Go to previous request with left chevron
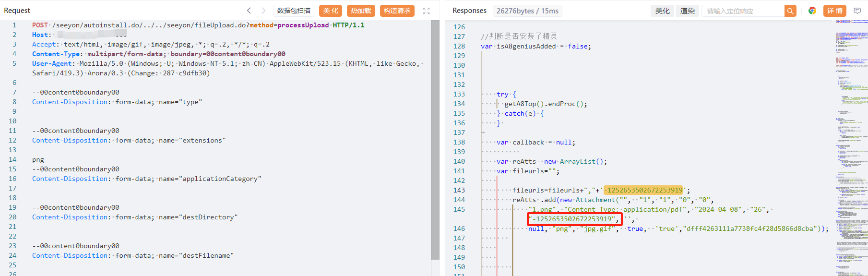Screen dimensions: 868x276 pyautogui.click(x=249, y=11)
